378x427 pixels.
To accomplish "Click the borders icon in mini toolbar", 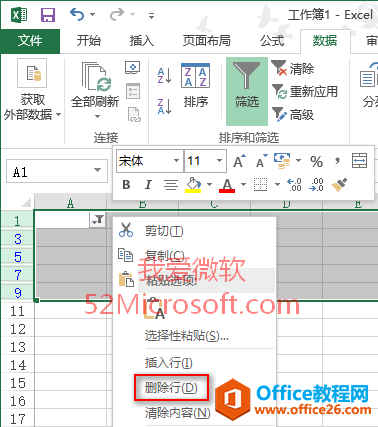I will tap(260, 184).
